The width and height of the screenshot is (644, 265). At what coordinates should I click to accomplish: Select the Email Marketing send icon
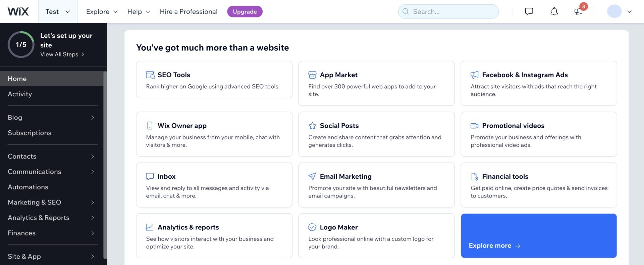pyautogui.click(x=312, y=176)
